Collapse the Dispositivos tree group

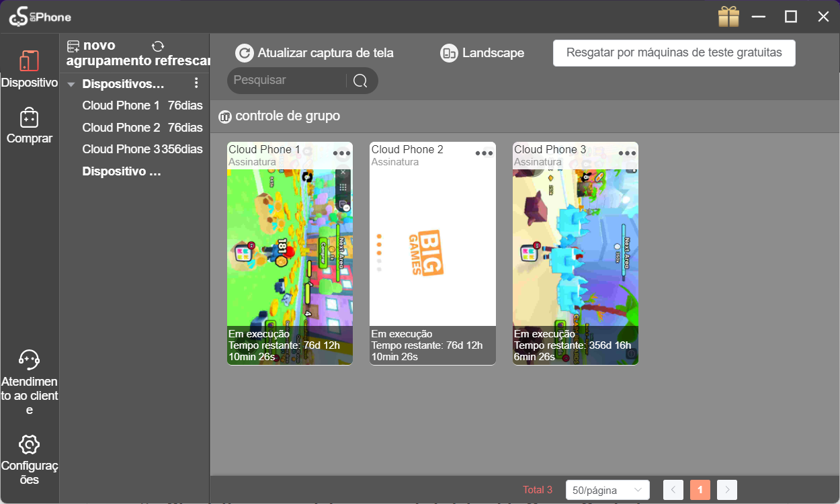click(71, 85)
